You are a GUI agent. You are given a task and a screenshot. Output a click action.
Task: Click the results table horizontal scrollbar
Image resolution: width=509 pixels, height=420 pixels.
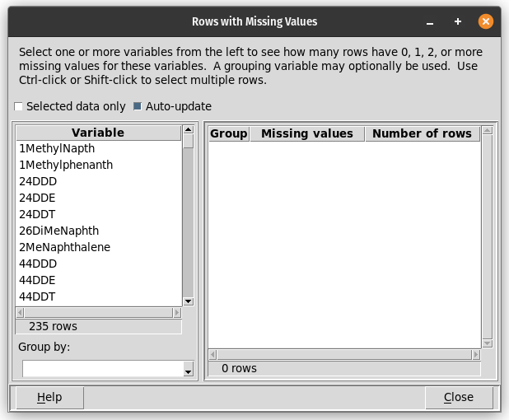pos(344,354)
